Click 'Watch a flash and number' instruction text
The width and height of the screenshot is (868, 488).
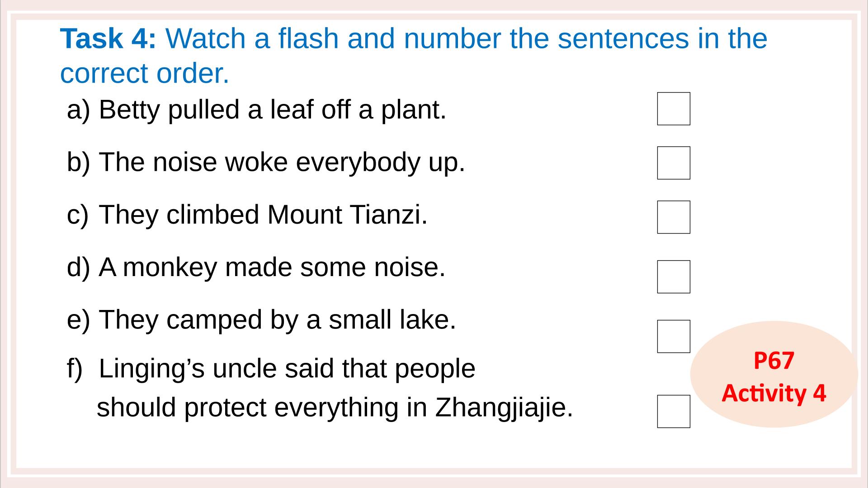pos(334,38)
